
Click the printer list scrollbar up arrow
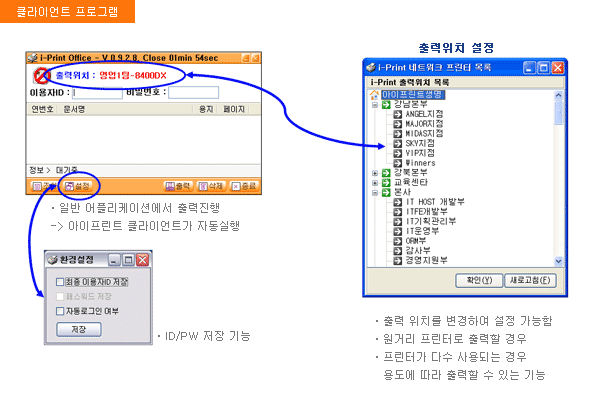[x=558, y=95]
